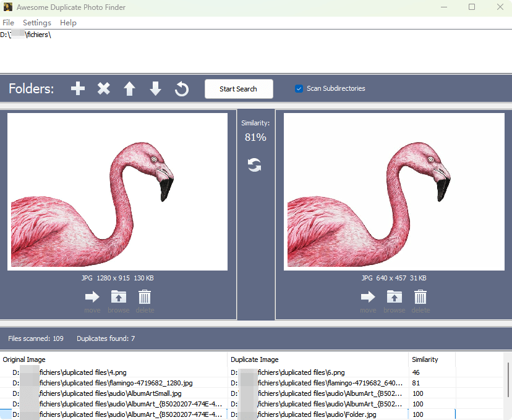The image size is (512, 420).
Task: Refresh the folder list
Action: (x=181, y=88)
